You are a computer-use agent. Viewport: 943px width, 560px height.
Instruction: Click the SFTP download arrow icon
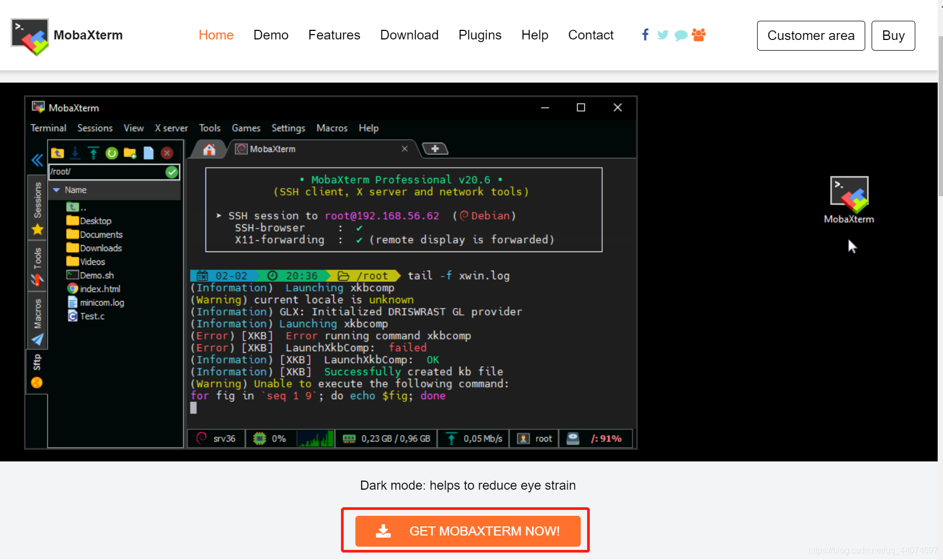point(75,153)
